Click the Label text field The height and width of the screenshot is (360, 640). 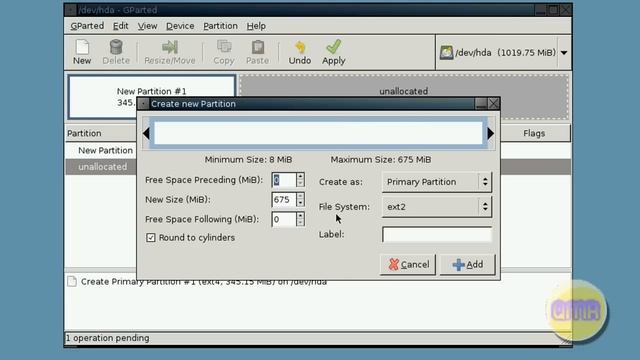[437, 235]
